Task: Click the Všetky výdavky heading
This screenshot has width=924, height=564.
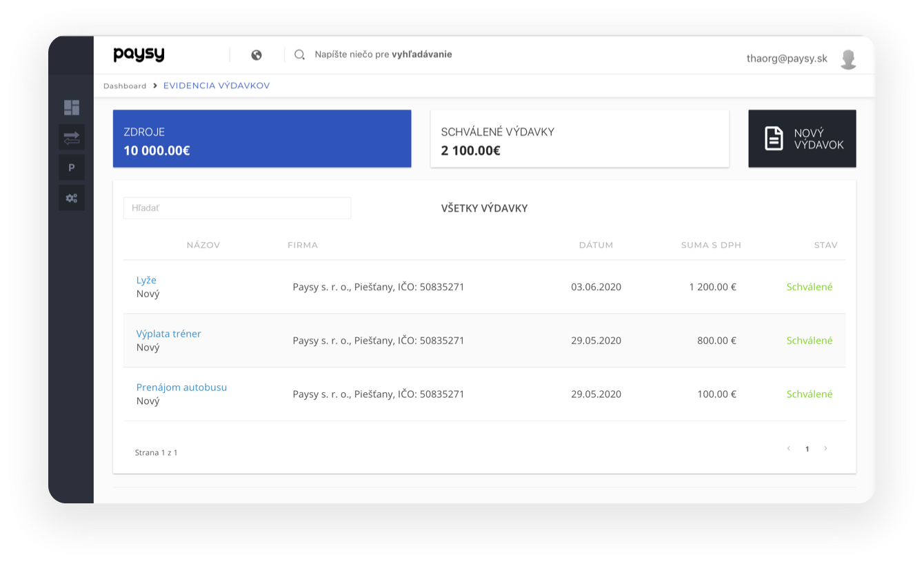Action: pyautogui.click(x=485, y=208)
